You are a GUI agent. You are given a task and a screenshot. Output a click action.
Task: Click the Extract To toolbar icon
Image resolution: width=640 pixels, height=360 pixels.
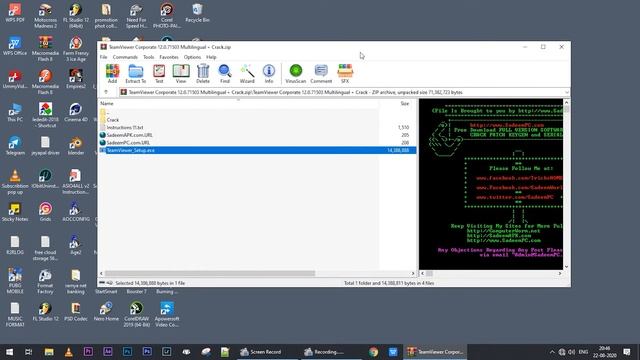[136, 74]
